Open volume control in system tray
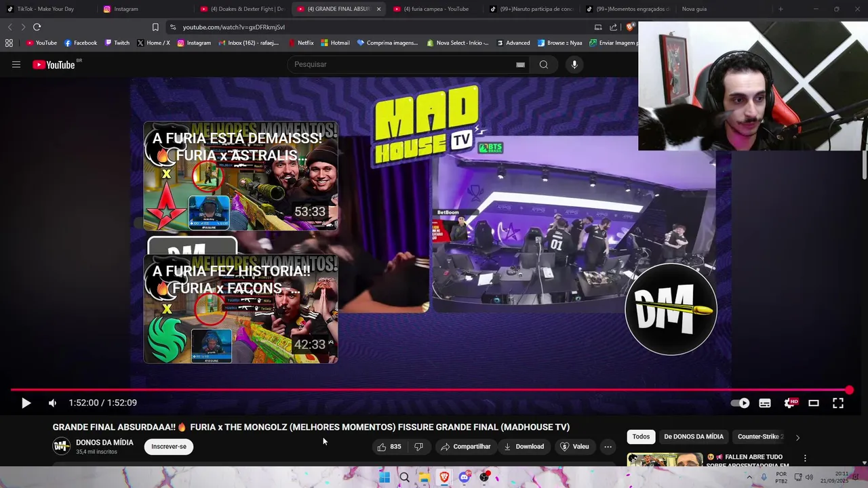 click(x=809, y=477)
